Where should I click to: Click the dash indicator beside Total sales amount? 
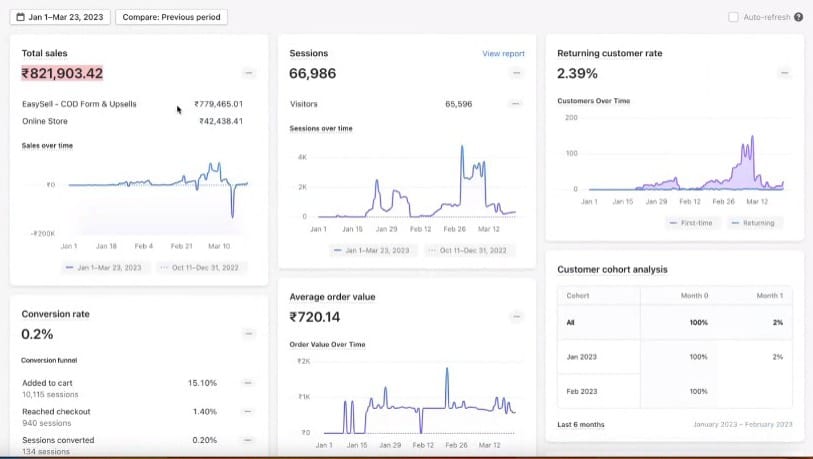[x=248, y=73]
